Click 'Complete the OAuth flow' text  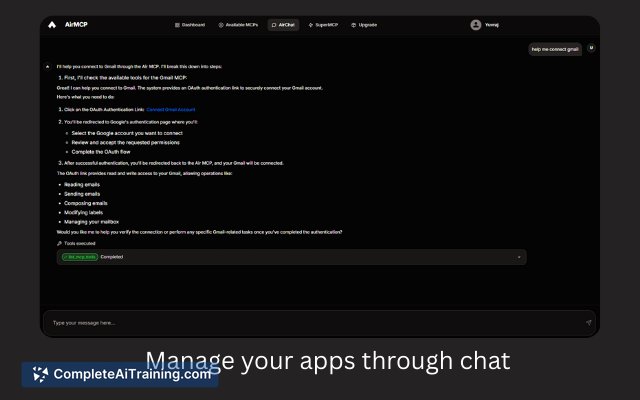[101, 152]
